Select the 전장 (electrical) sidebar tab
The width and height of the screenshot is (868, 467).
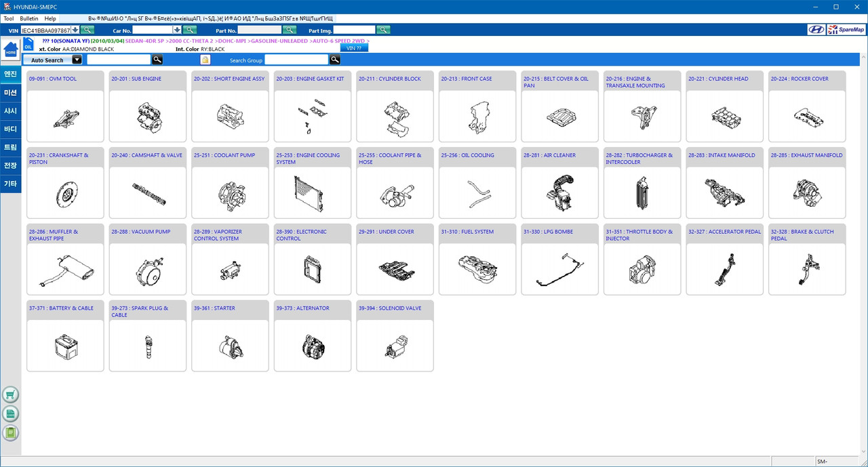coord(10,165)
